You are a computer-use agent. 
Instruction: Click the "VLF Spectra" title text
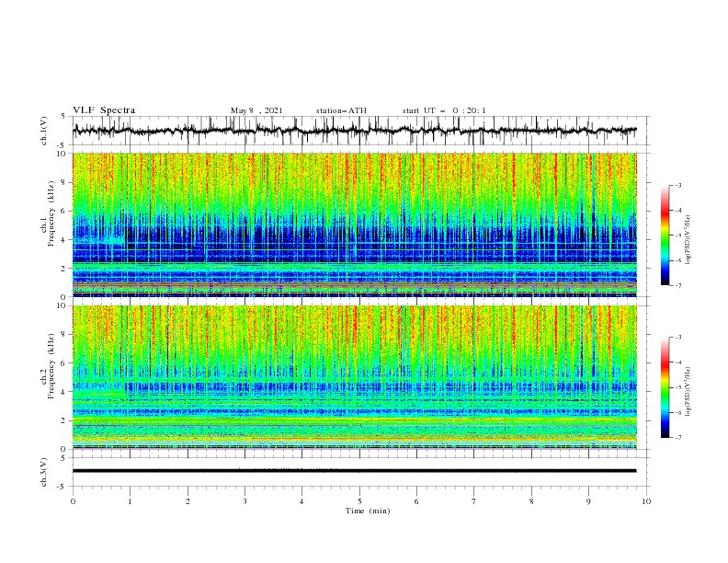104,110
